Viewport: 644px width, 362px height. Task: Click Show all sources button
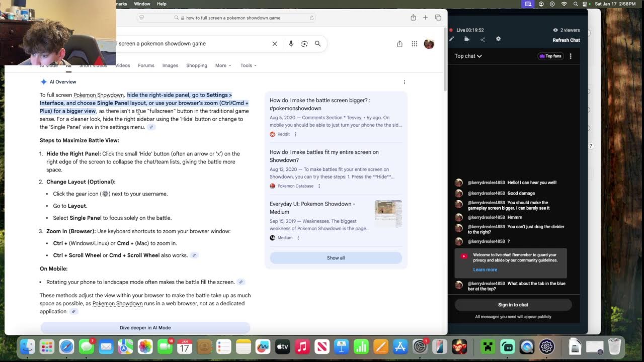pyautogui.click(x=336, y=258)
